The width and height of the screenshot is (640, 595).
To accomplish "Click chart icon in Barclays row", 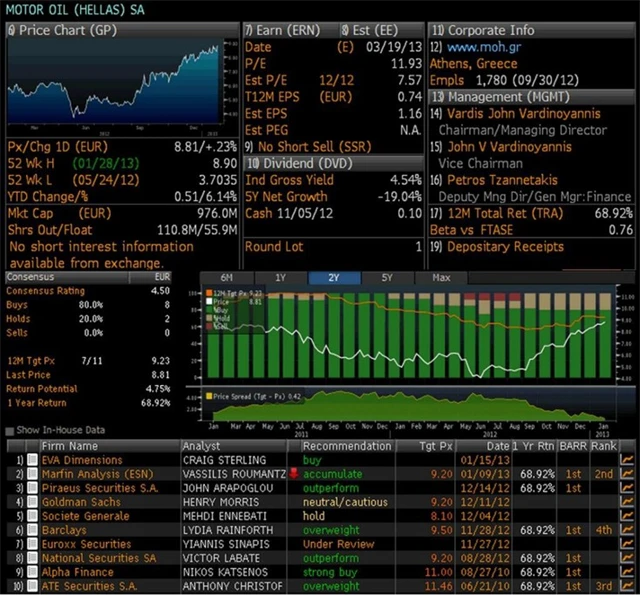I will pos(626,530).
